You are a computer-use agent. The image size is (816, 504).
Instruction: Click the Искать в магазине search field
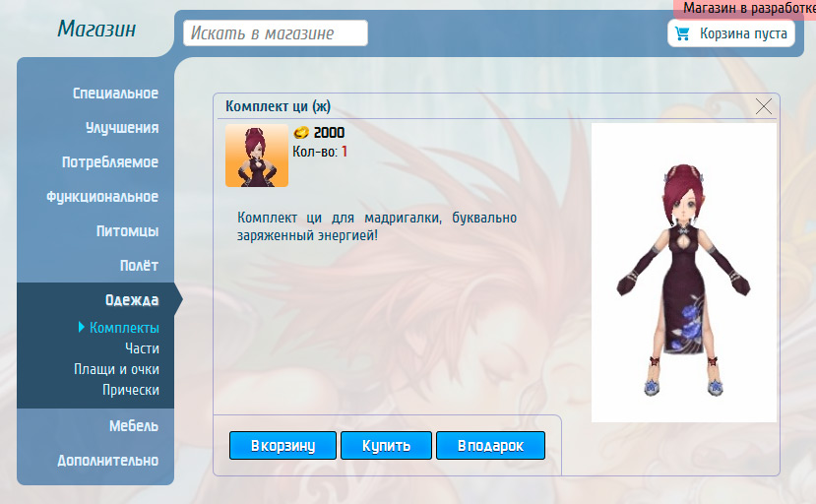point(275,33)
